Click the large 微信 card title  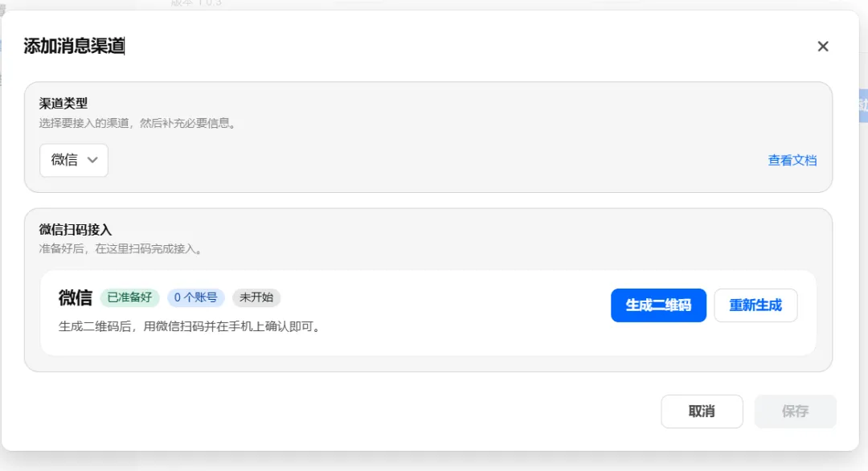(x=76, y=297)
